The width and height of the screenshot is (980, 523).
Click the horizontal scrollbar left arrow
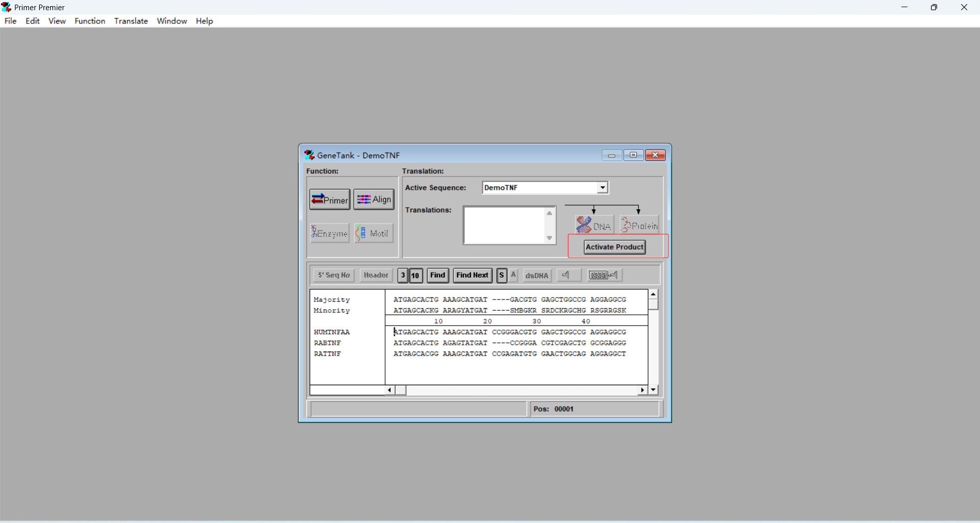click(390, 390)
